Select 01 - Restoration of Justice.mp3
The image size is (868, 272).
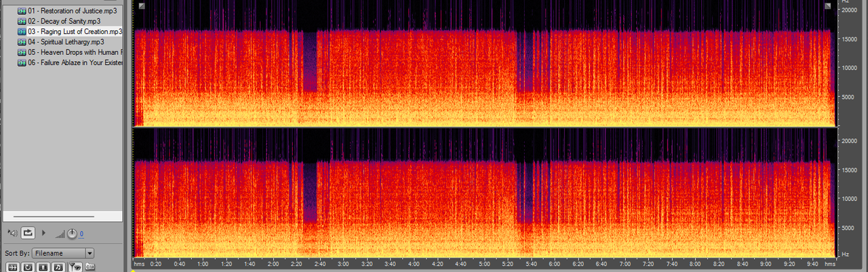tap(66, 11)
